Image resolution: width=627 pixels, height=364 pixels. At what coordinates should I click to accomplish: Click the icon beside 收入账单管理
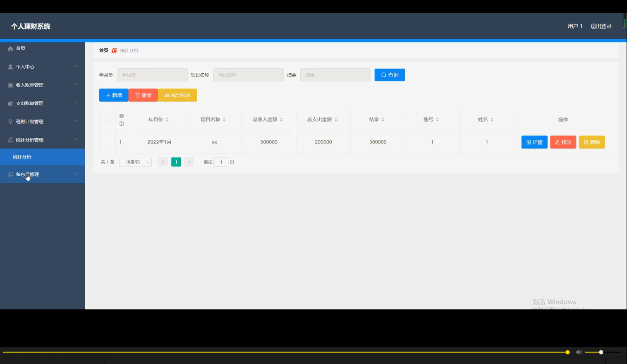[10, 85]
